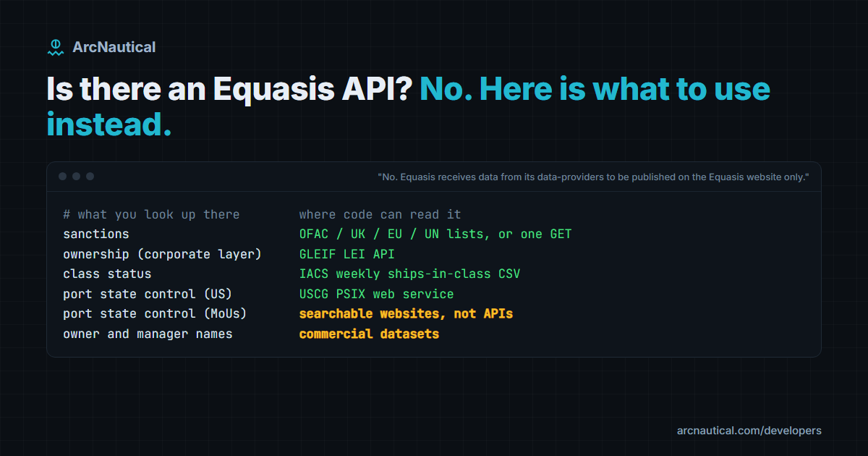Click the "ownership (corporate layer)" label
Screen dimensions: 868x456
(162, 255)
